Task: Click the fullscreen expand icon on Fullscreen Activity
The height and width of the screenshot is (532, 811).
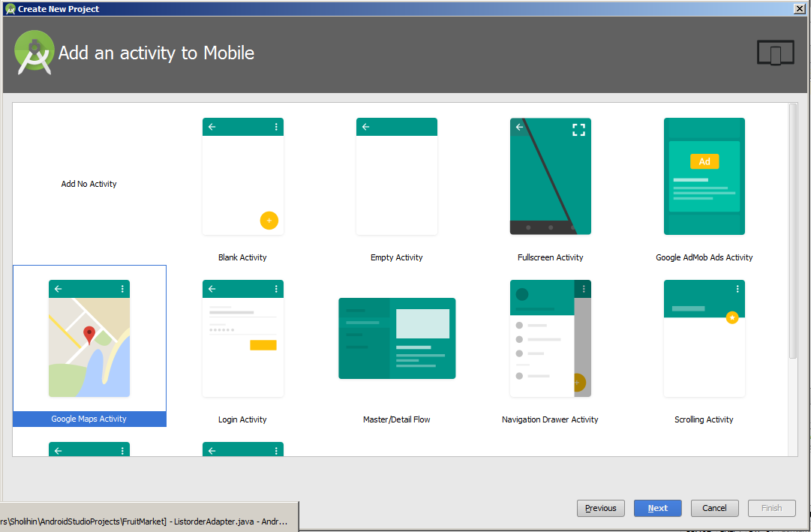Action: 578,130
